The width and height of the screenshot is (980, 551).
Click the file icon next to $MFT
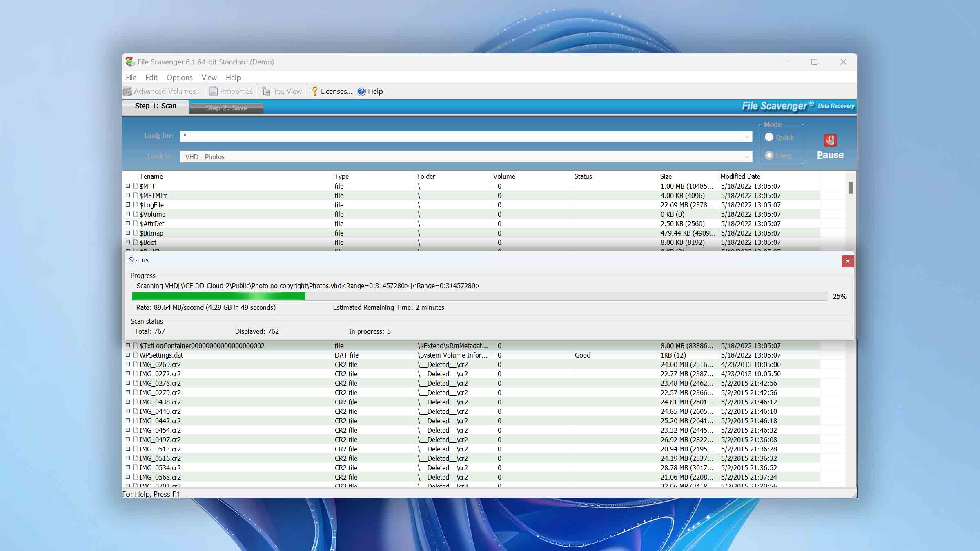tap(135, 186)
